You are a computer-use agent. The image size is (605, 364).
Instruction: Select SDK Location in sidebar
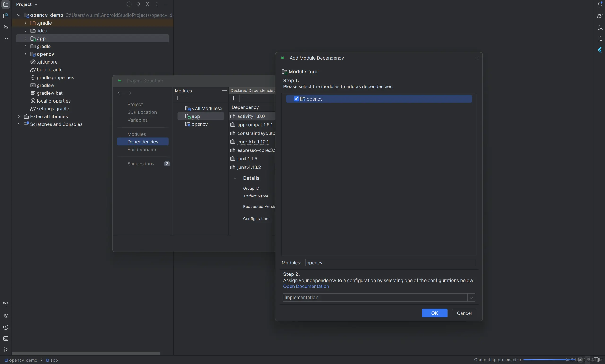point(142,112)
